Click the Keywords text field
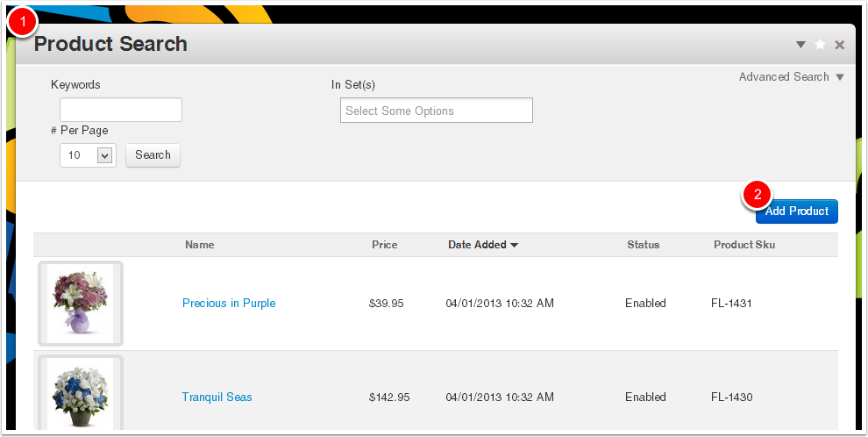This screenshot has height=437, width=868. pyautogui.click(x=121, y=110)
